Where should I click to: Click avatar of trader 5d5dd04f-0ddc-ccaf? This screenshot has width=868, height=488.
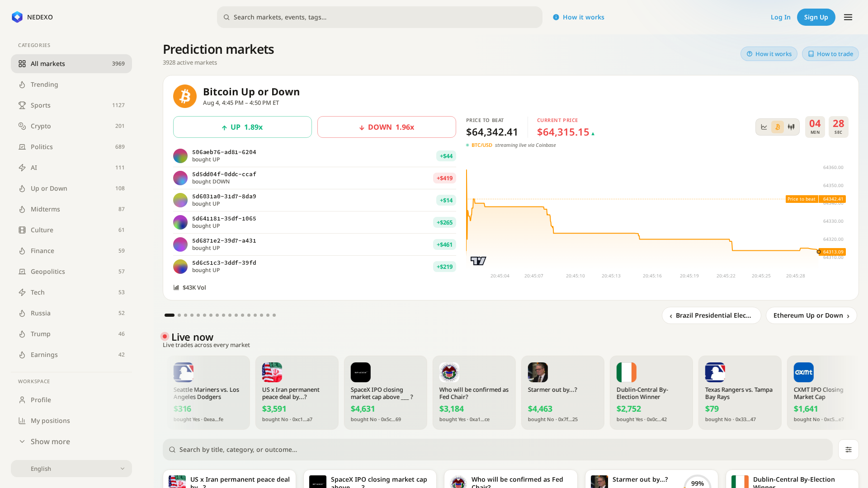(180, 178)
